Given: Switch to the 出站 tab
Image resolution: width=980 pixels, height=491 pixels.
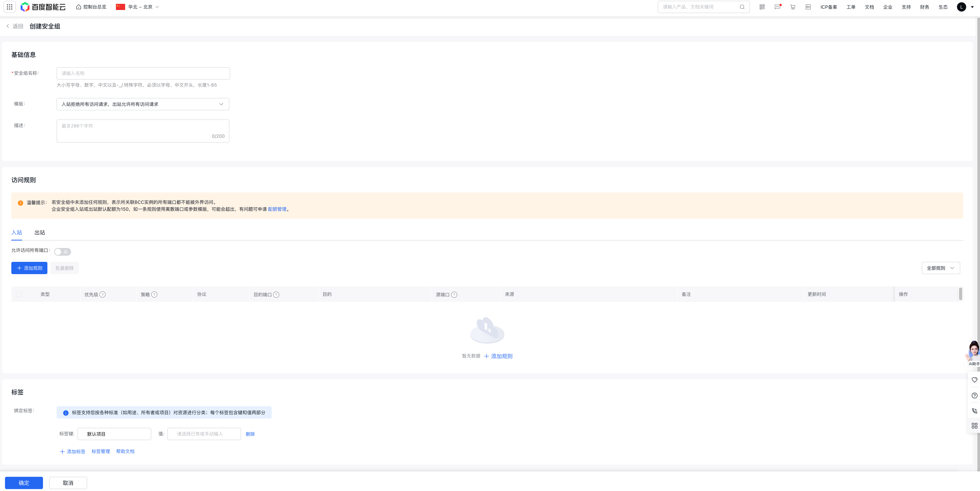Looking at the screenshot, I should [40, 233].
